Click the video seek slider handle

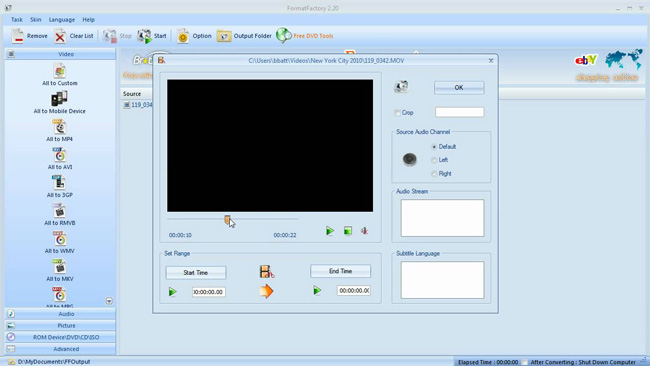pos(227,220)
